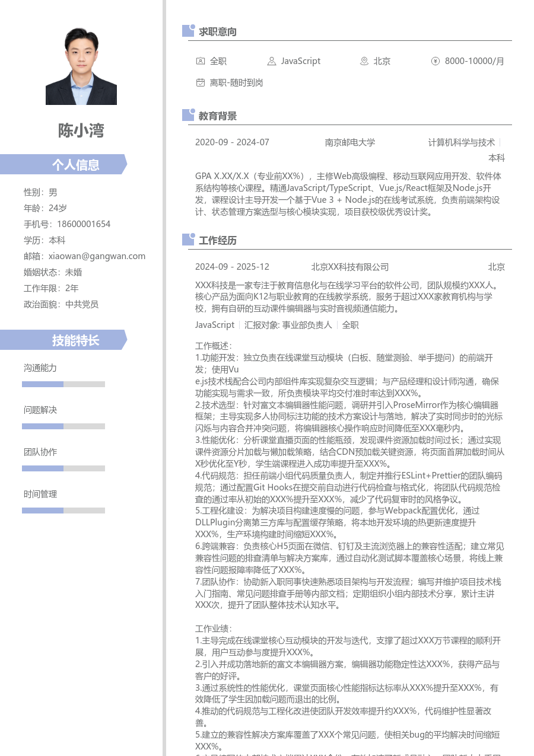Click the blue bookmark icon beside 工作经历
534x756 pixels.
187,238
